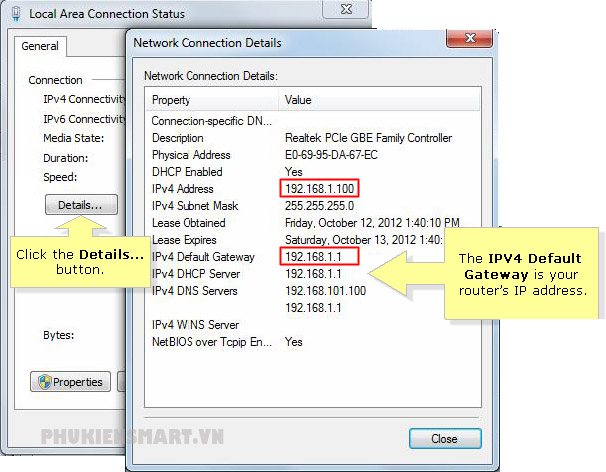Click the Speed: label in status window
Screen dimensions: 606x472
tap(60, 177)
